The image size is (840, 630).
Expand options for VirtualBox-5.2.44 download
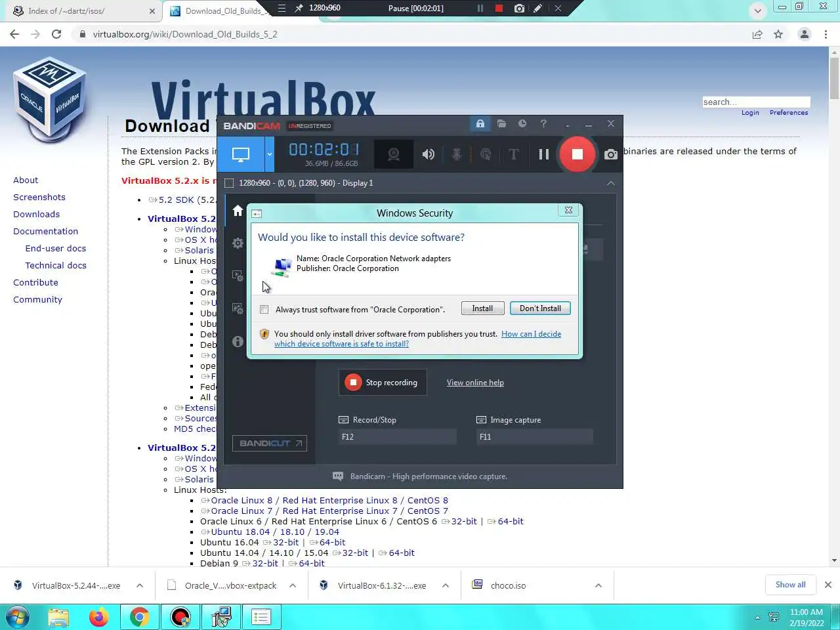pyautogui.click(x=140, y=585)
